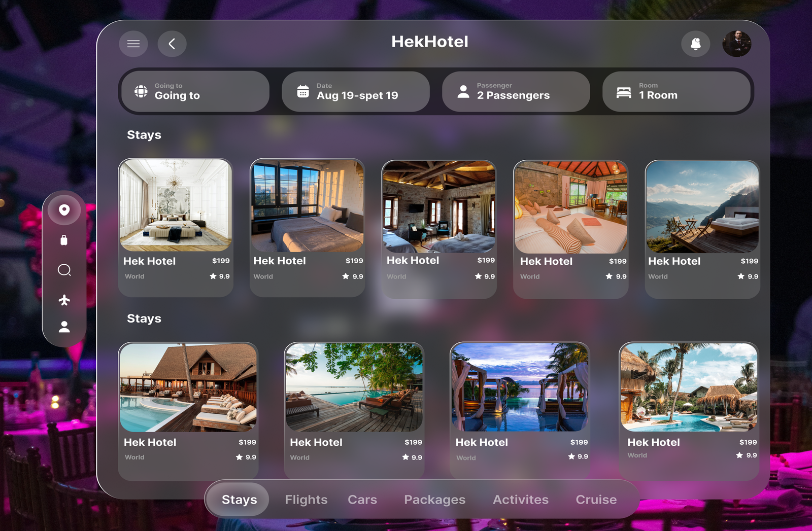Select the luggage icon in sidebar
Viewport: 812px width, 531px height.
click(x=64, y=240)
